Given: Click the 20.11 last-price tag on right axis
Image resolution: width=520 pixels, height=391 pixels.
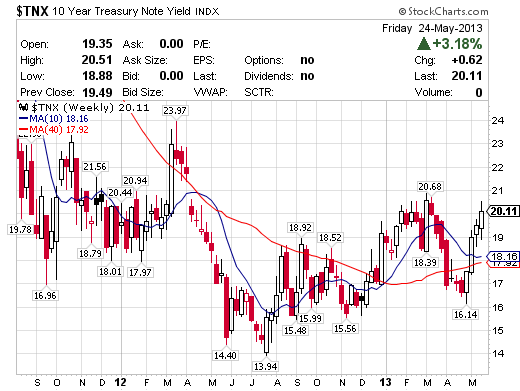Looking at the screenshot, I should (503, 211).
